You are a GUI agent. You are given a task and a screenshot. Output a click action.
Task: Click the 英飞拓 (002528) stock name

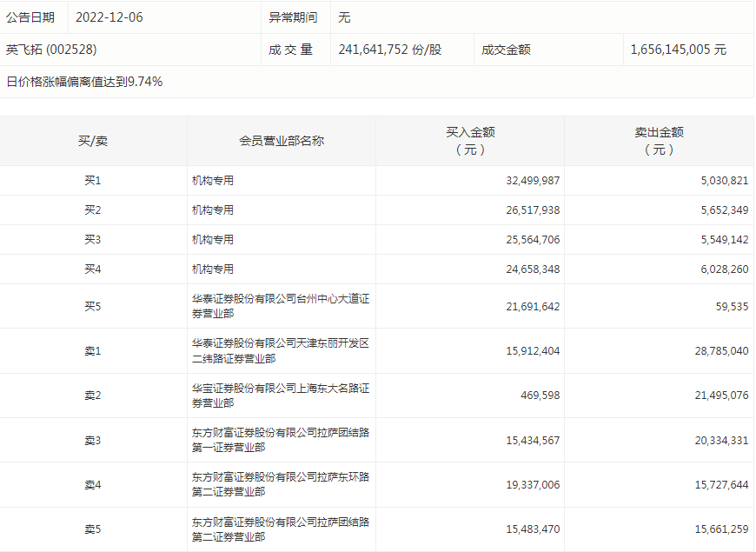click(51, 50)
